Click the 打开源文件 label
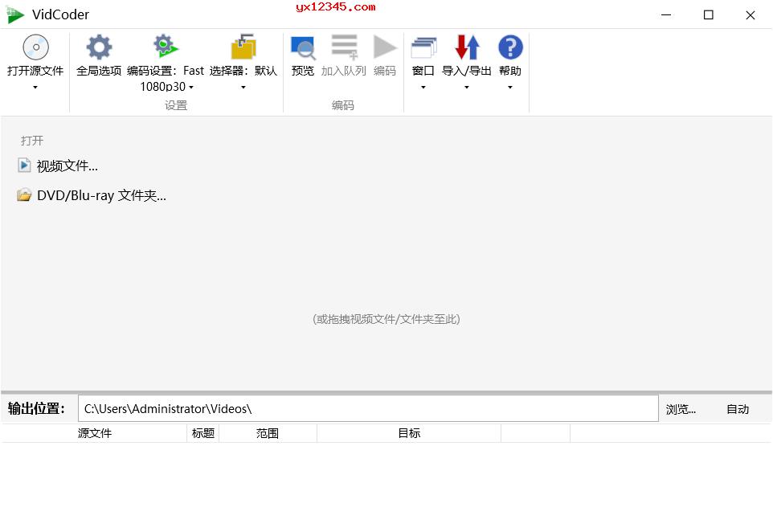Viewport: 773px width, 532px height. click(35, 71)
